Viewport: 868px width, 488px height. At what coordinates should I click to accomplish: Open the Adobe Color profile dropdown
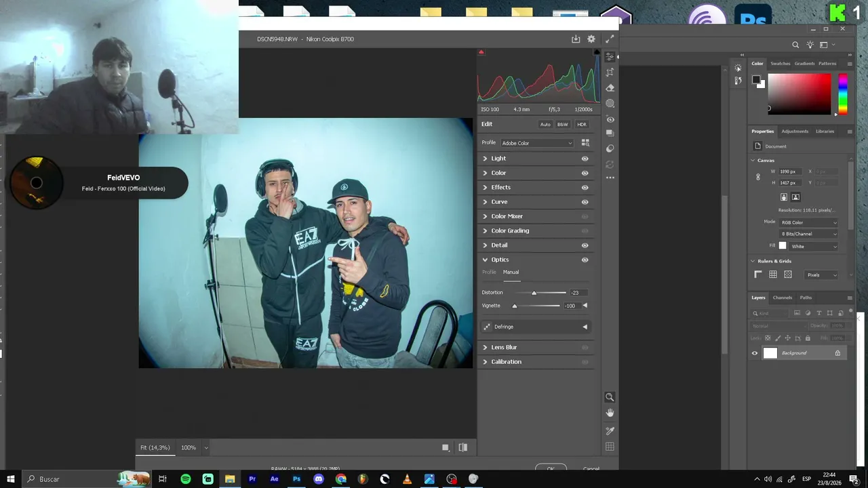point(537,143)
